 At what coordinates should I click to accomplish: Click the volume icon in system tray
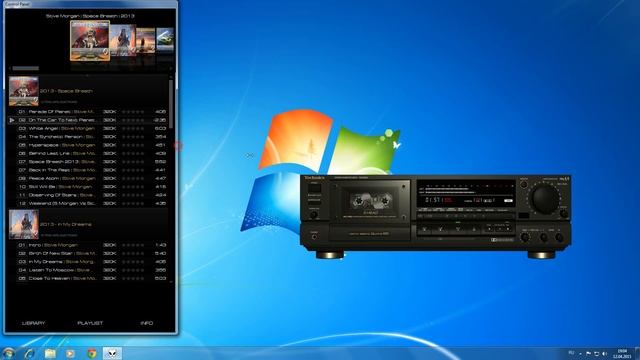click(605, 353)
